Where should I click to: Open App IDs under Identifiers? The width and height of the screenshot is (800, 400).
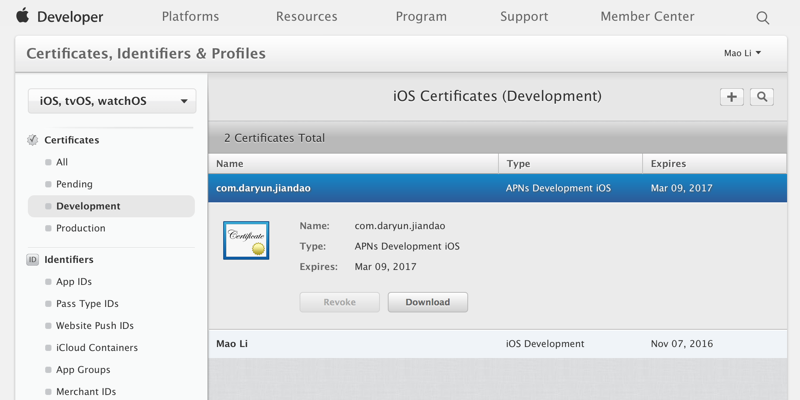73,282
